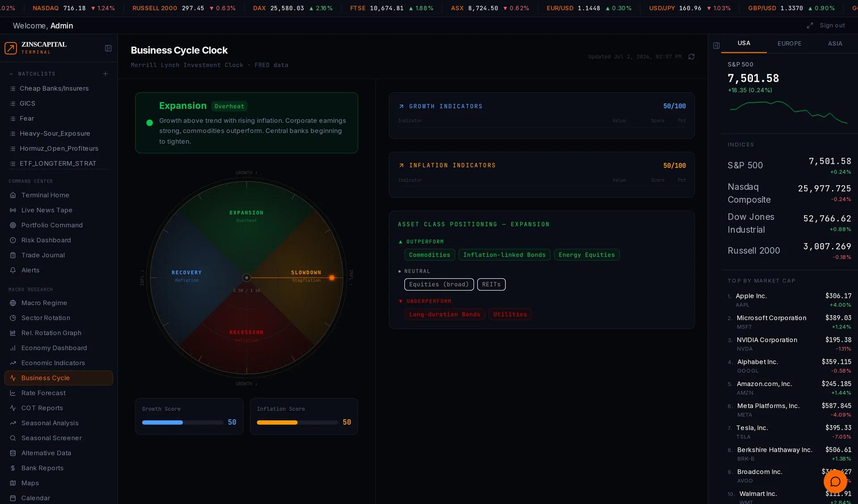
Task: Open Heavy-Sour_Exposure watchlist
Action: 59,133
